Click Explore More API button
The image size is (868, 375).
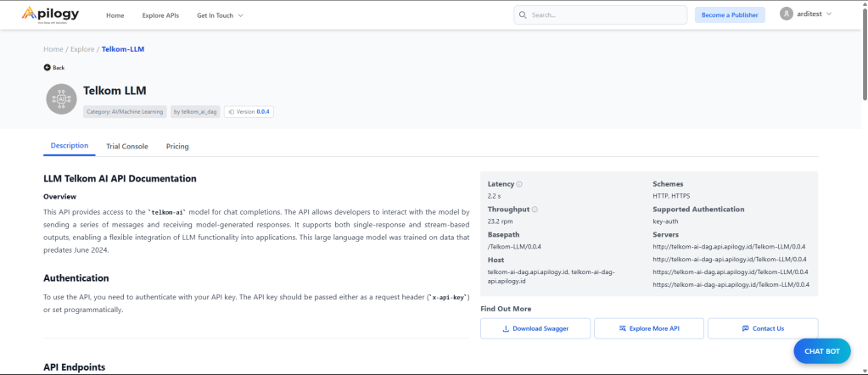[x=648, y=328]
